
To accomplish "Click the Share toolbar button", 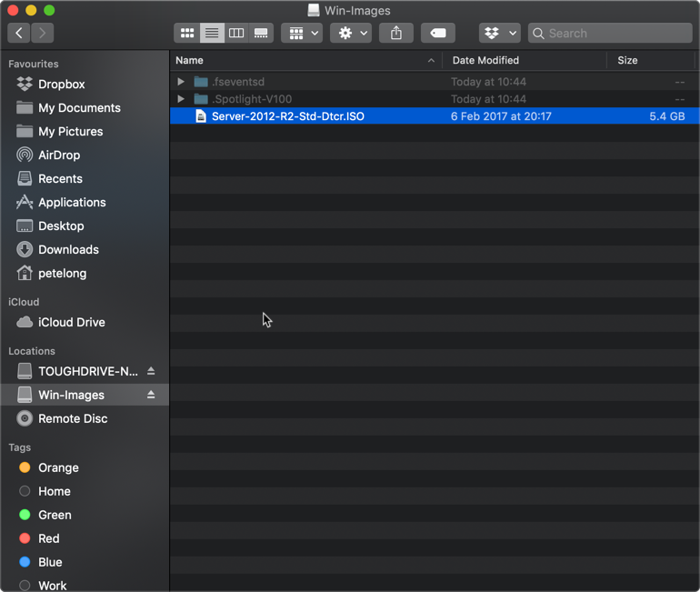I will click(396, 33).
